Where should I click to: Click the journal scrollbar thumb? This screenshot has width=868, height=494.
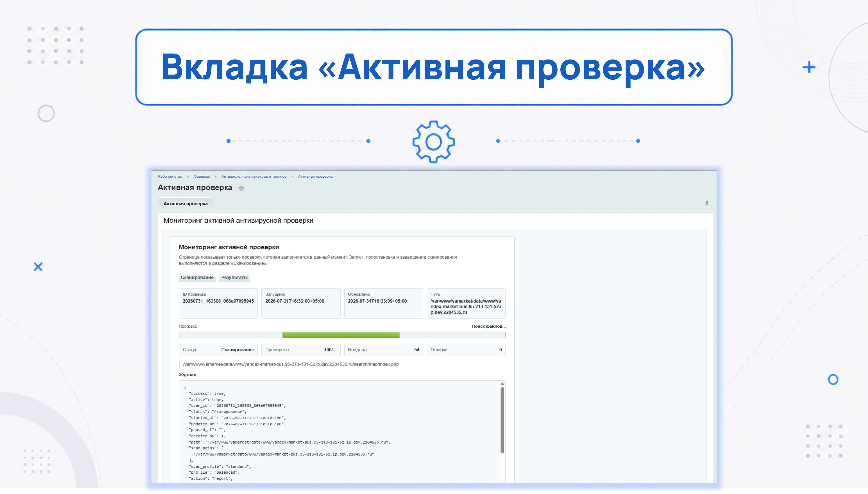click(x=502, y=420)
